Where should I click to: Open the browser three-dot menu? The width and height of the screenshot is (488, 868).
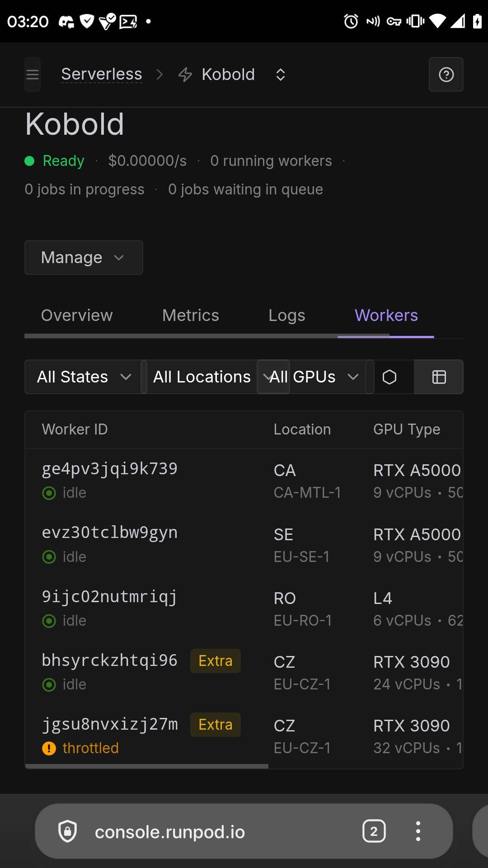(x=418, y=831)
